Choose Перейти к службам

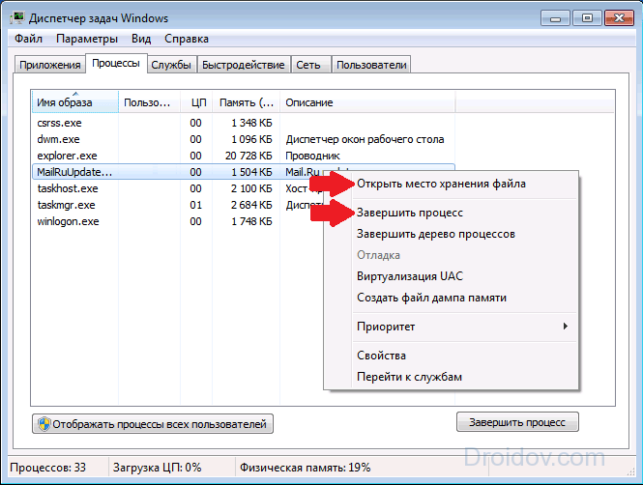coord(451,377)
